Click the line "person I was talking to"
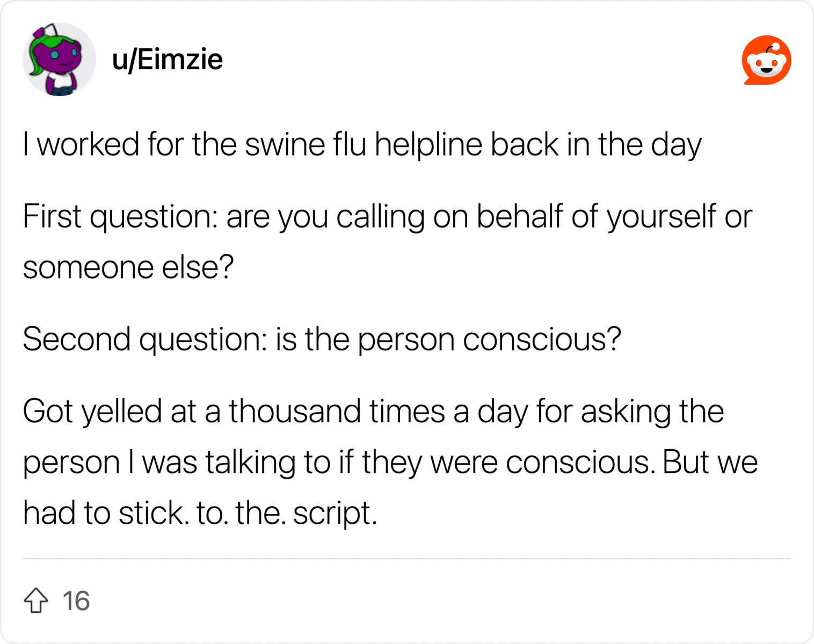 [390, 462]
